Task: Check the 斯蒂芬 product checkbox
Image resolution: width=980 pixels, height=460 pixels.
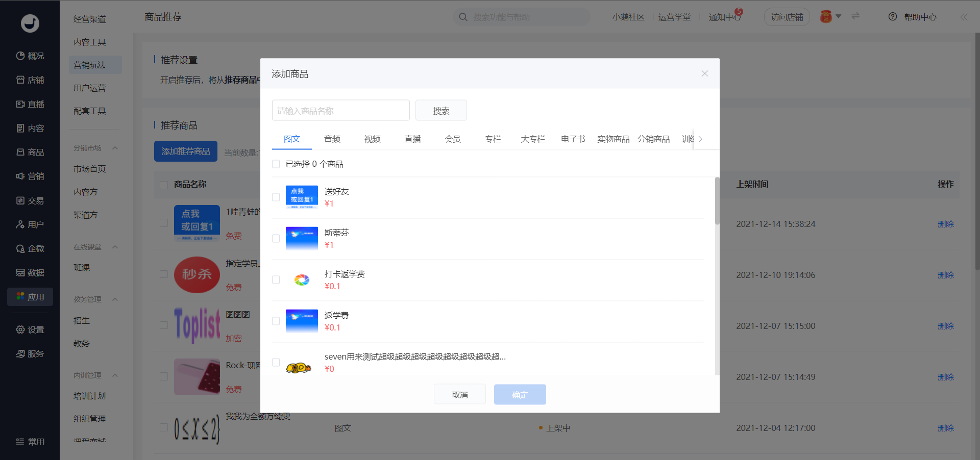Action: point(276,238)
